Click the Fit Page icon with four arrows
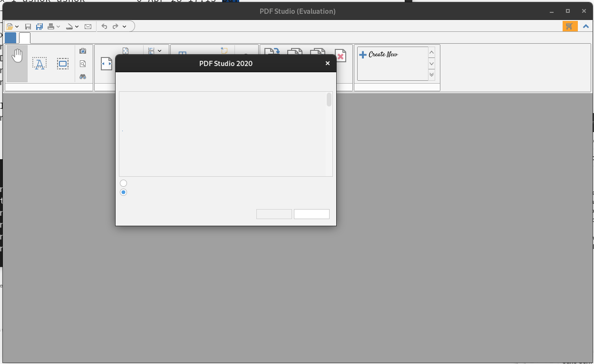Screen dimensions: 594x364 [126, 50]
